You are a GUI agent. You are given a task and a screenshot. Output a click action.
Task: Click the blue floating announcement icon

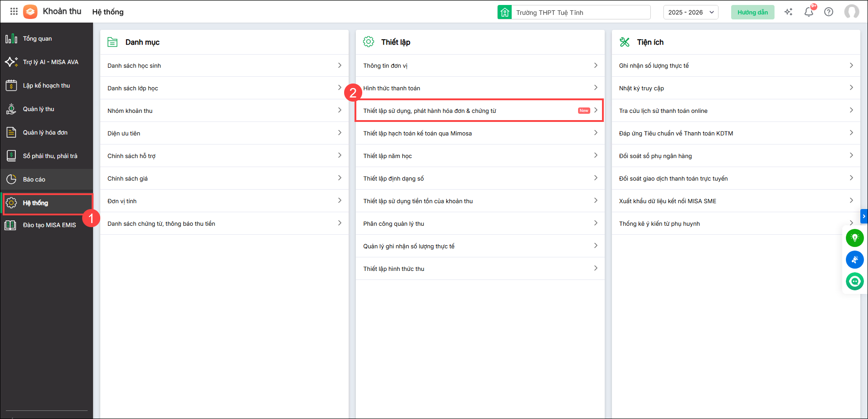(x=854, y=260)
